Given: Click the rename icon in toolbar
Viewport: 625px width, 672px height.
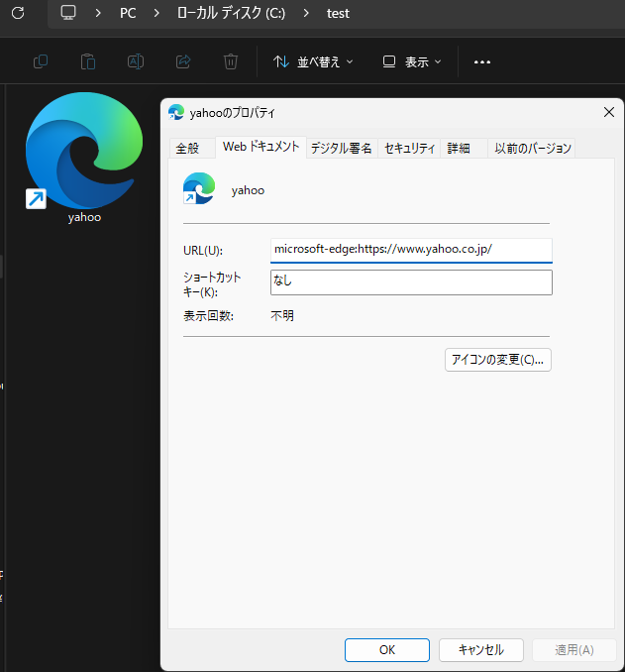Looking at the screenshot, I should pos(136,61).
